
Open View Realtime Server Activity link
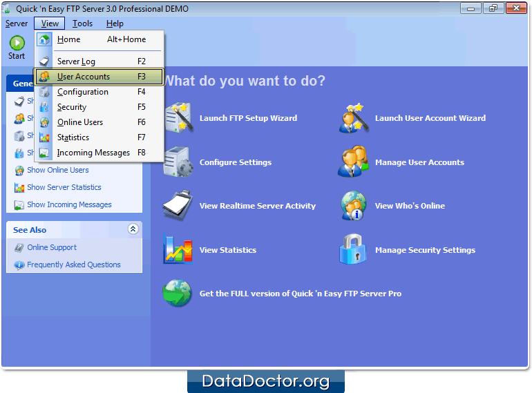tap(258, 206)
